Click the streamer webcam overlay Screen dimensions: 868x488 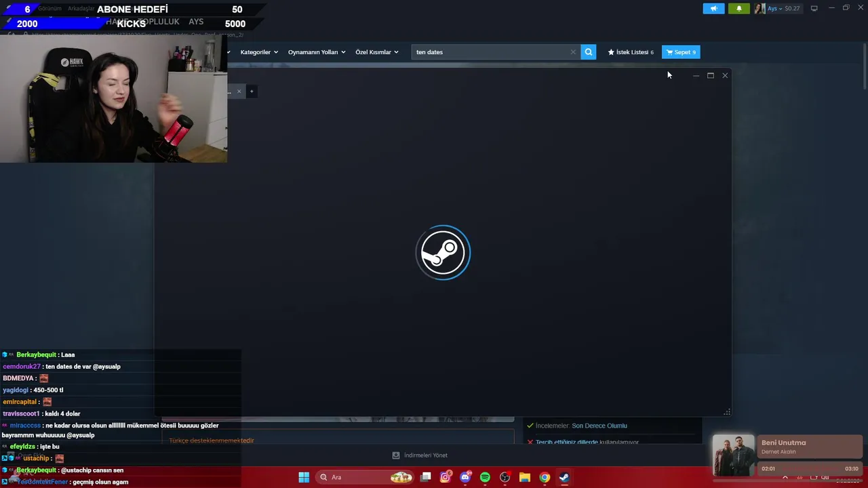tap(114, 99)
